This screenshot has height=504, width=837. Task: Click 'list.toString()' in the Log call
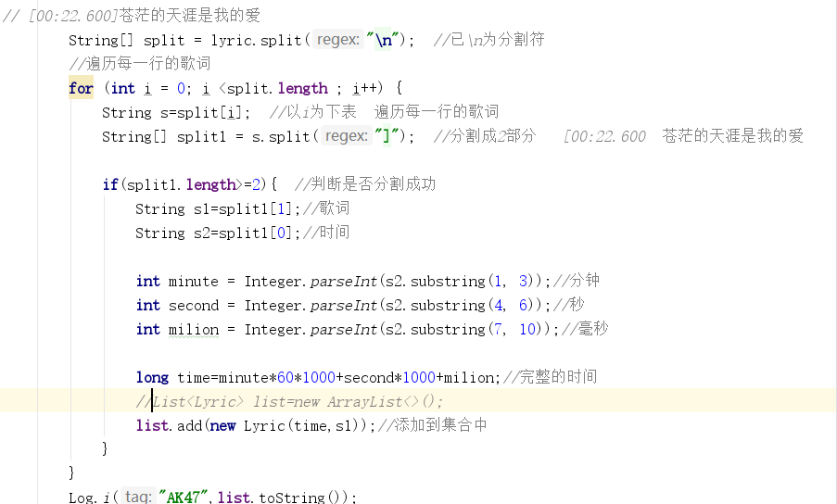(283, 498)
